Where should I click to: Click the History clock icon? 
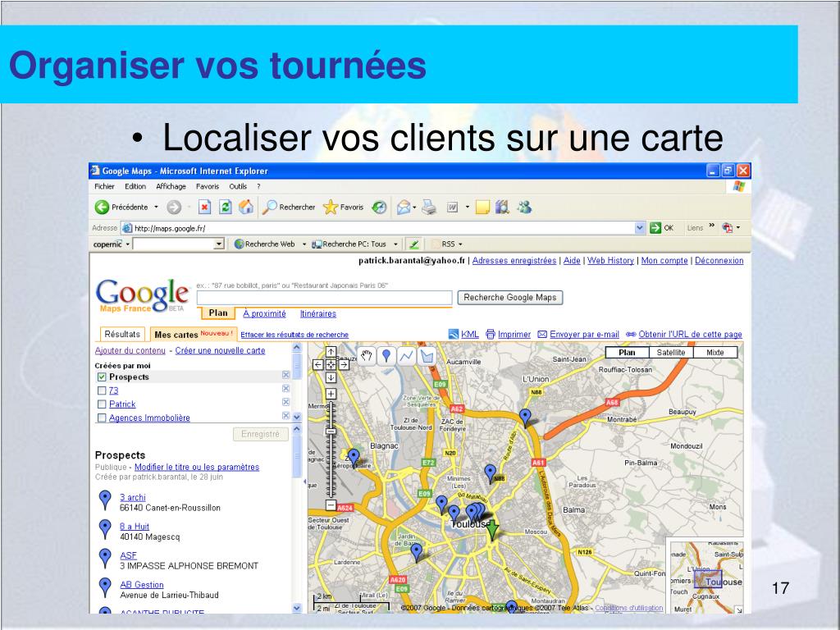[x=379, y=208]
